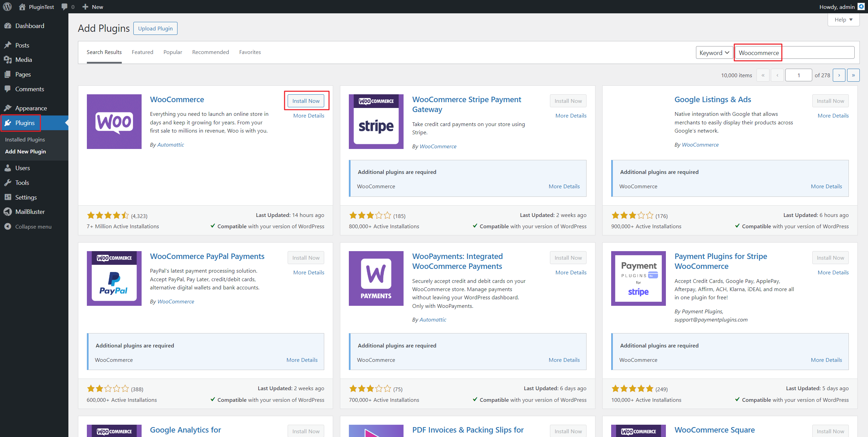Screen dimensions: 868x437
Task: Go to next results page arrow
Action: tap(839, 75)
